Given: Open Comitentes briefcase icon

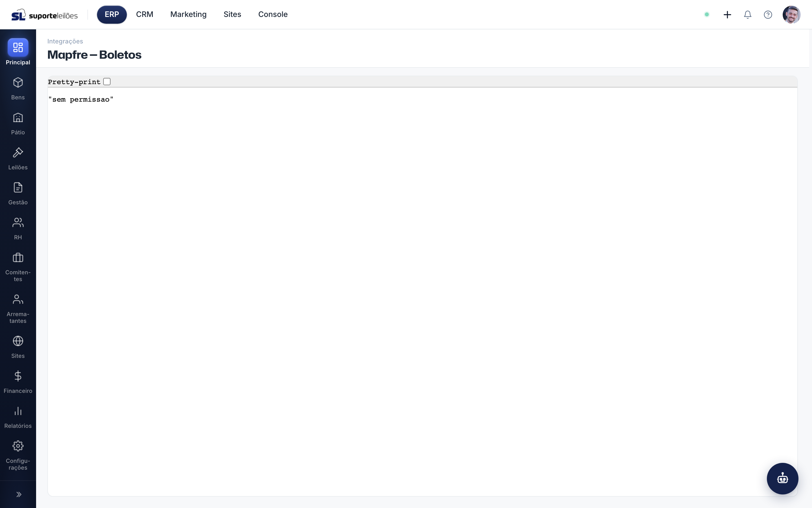Looking at the screenshot, I should (x=18, y=258).
